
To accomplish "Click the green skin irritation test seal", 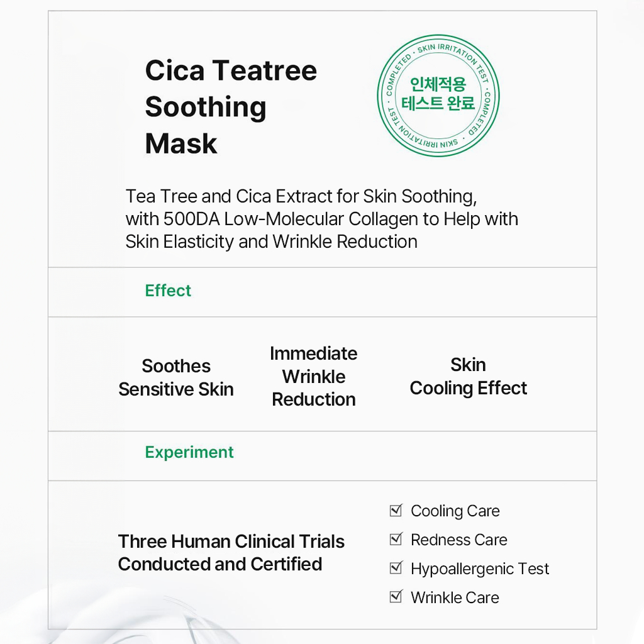I will (x=438, y=96).
